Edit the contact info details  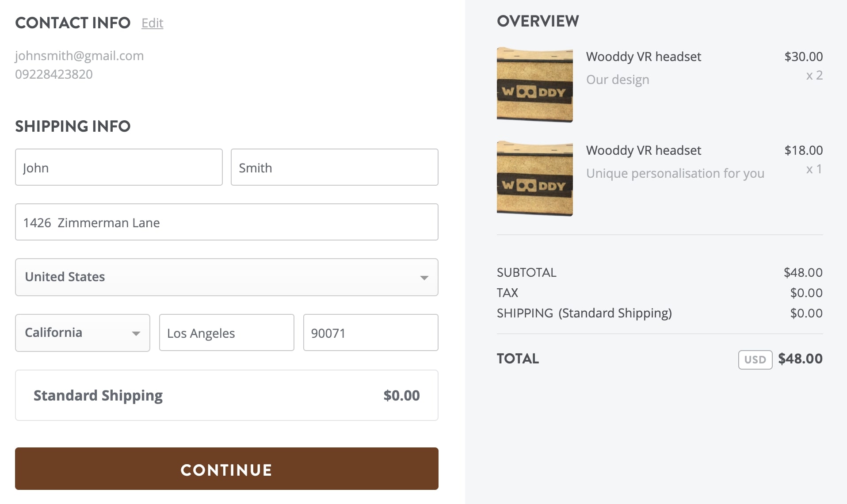click(152, 23)
